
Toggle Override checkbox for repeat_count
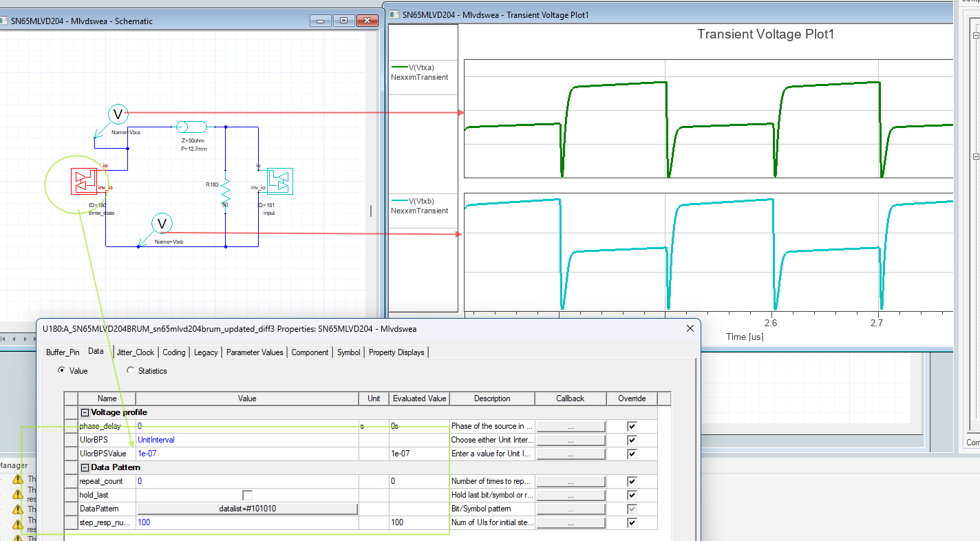632,481
